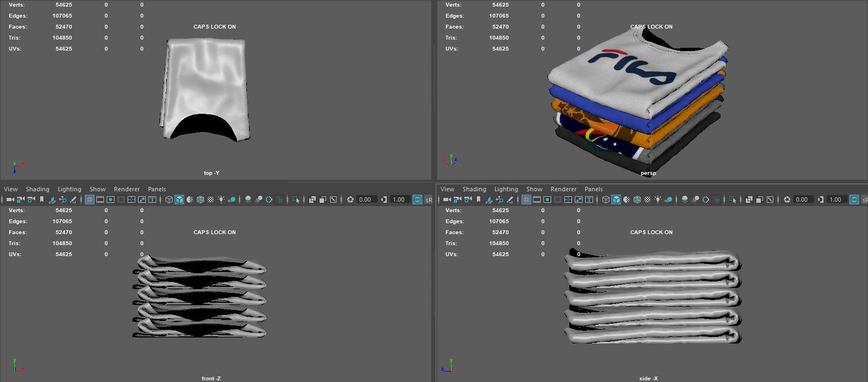Open View menu in side view panel
The image size is (868, 382).
pyautogui.click(x=447, y=189)
